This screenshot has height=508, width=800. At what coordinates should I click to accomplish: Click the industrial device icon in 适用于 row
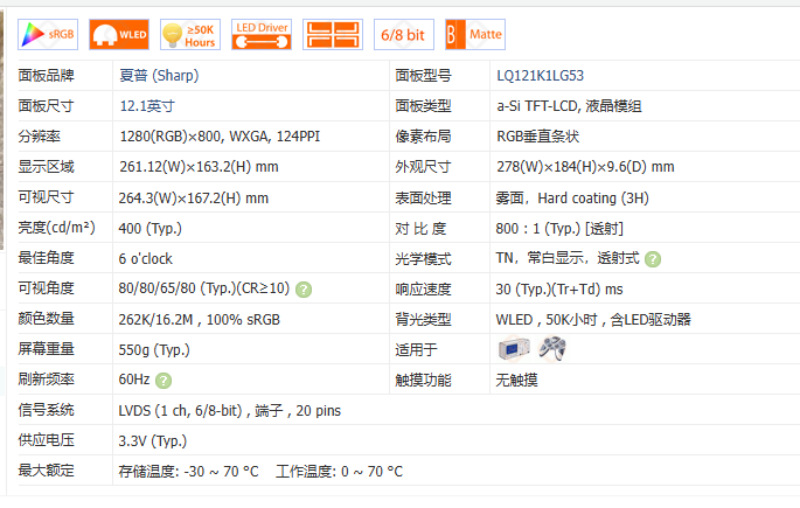(x=514, y=349)
